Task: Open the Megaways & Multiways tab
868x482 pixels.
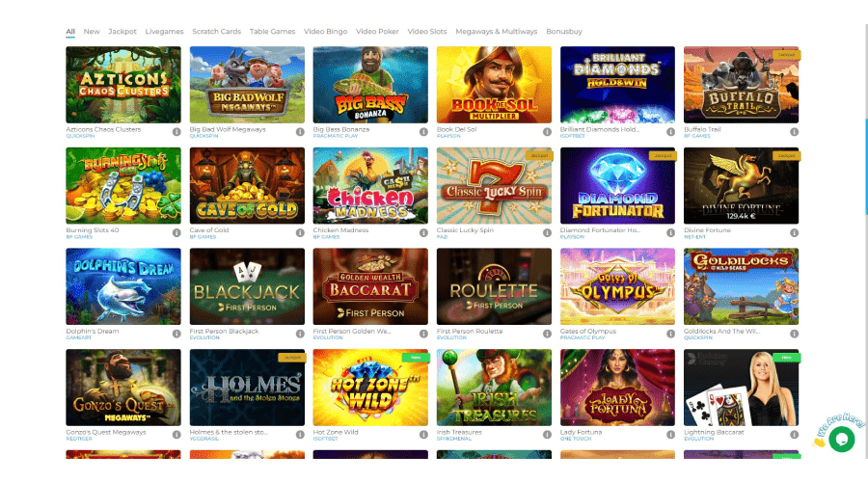Action: 496,32
